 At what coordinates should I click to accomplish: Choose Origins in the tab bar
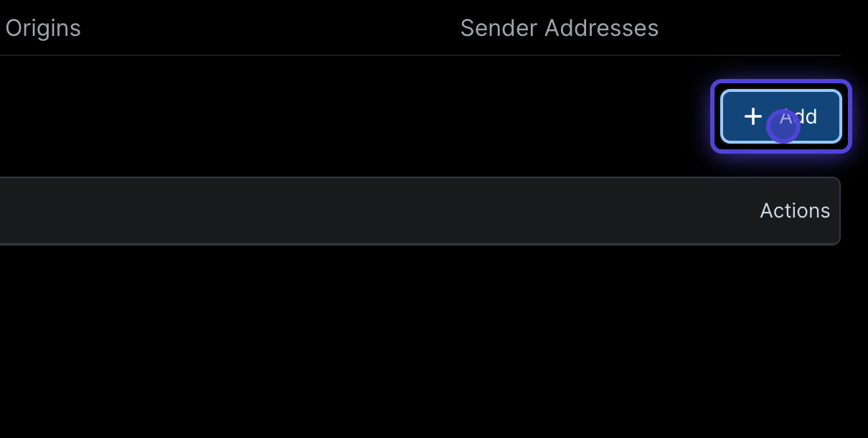click(43, 28)
